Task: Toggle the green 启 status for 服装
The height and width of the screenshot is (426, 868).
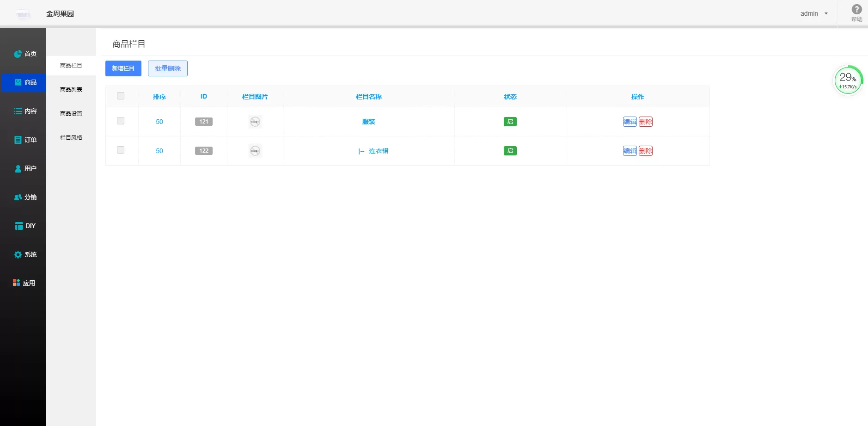Action: point(510,122)
